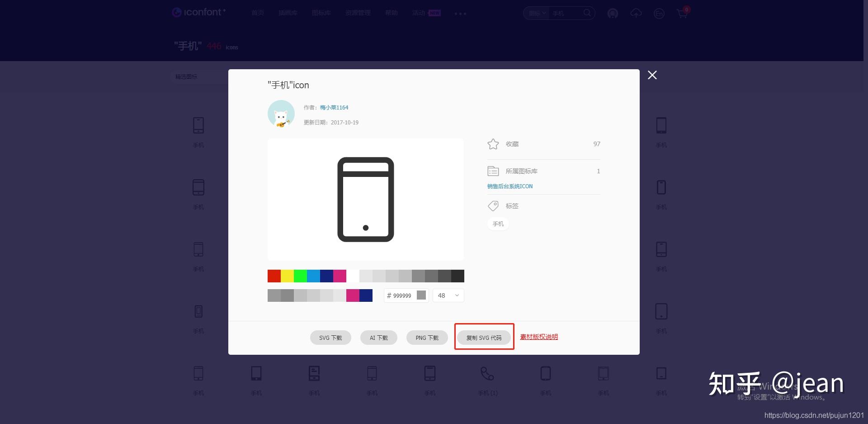This screenshot has height=424, width=868.
Task: Pick the red color swatch
Action: click(x=274, y=276)
